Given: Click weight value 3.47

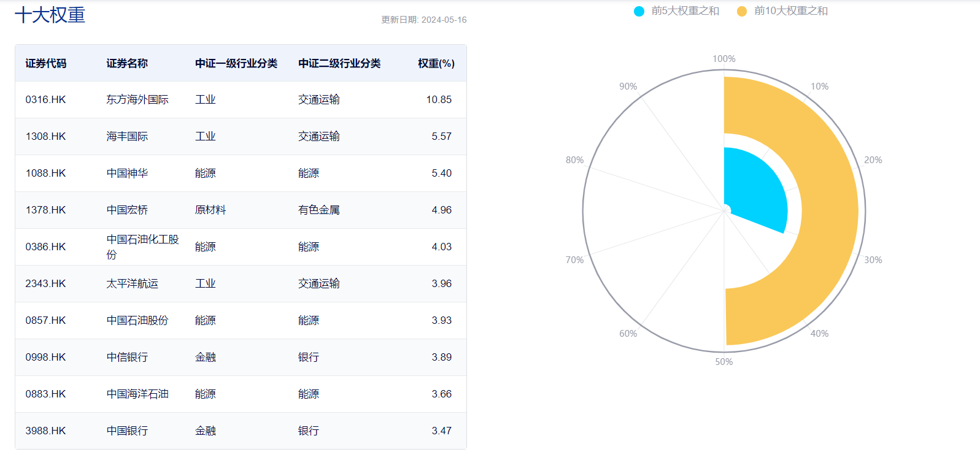Looking at the screenshot, I should (x=441, y=431).
